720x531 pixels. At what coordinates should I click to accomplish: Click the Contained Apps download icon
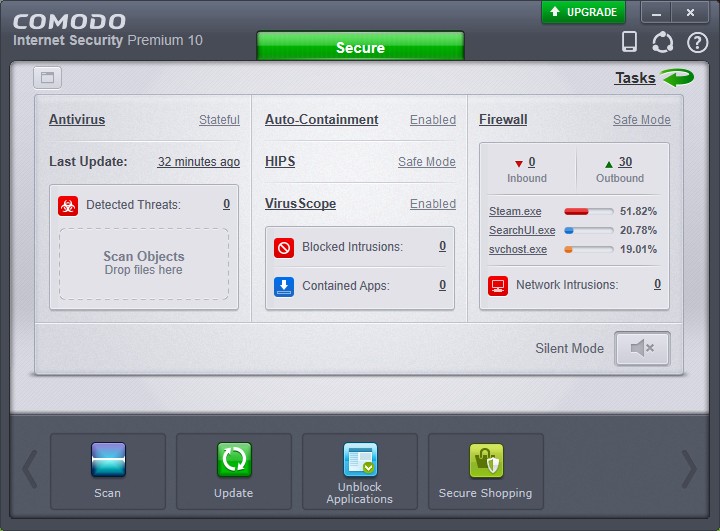pyautogui.click(x=284, y=287)
